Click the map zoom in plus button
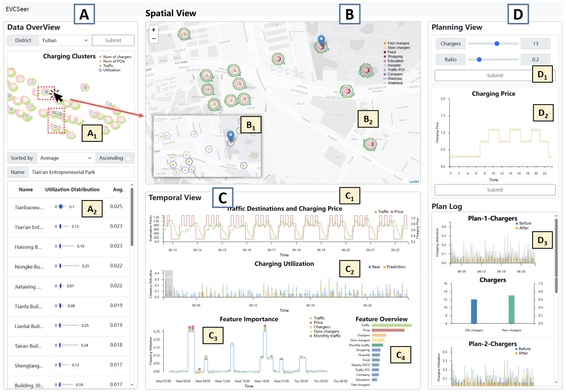 pyautogui.click(x=153, y=30)
